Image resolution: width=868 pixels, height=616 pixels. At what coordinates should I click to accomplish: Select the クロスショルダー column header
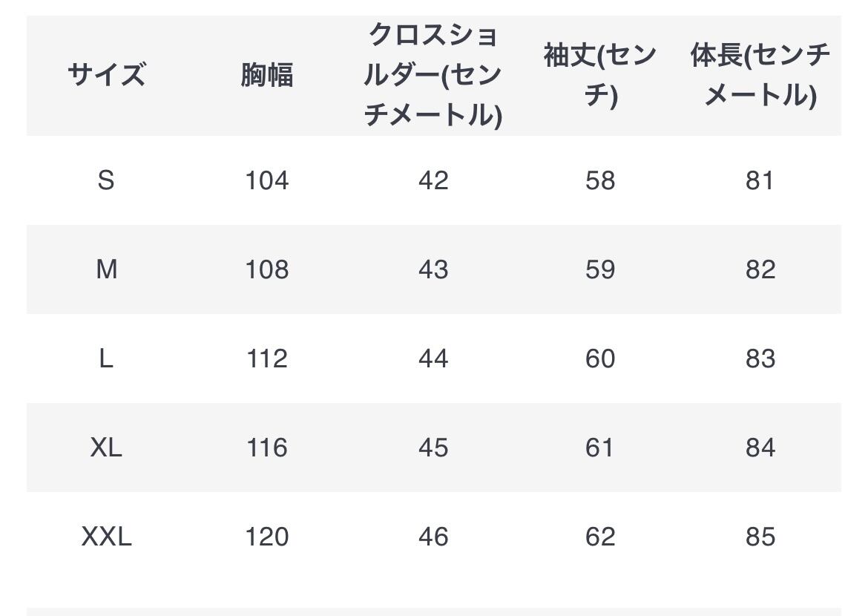point(433,75)
